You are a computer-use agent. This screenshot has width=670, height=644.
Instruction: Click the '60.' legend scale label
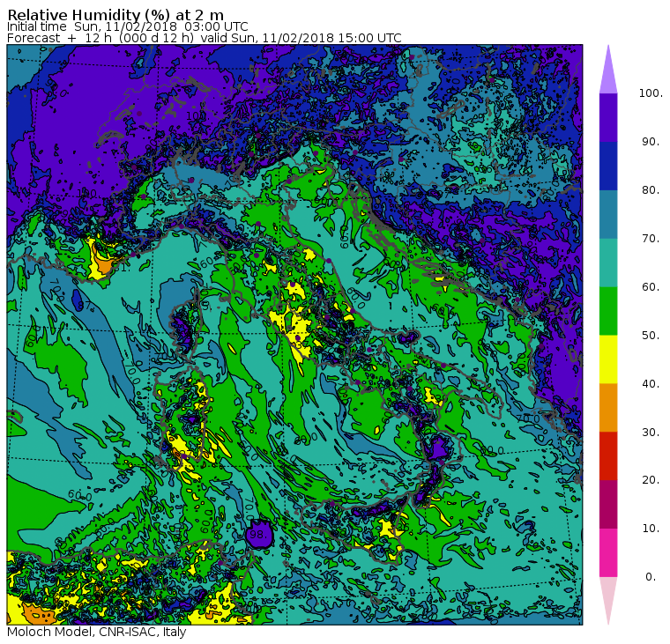click(651, 286)
